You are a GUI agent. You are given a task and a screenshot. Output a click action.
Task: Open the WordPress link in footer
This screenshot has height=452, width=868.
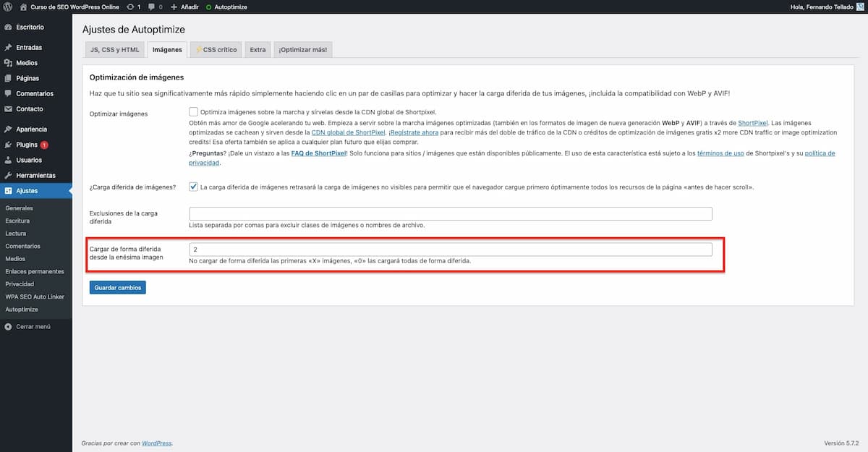click(x=157, y=443)
